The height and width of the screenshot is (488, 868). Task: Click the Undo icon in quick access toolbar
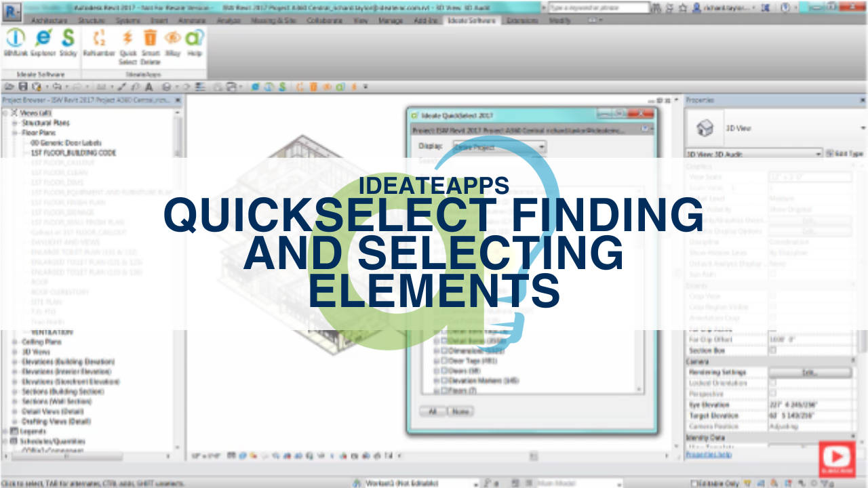[x=56, y=87]
